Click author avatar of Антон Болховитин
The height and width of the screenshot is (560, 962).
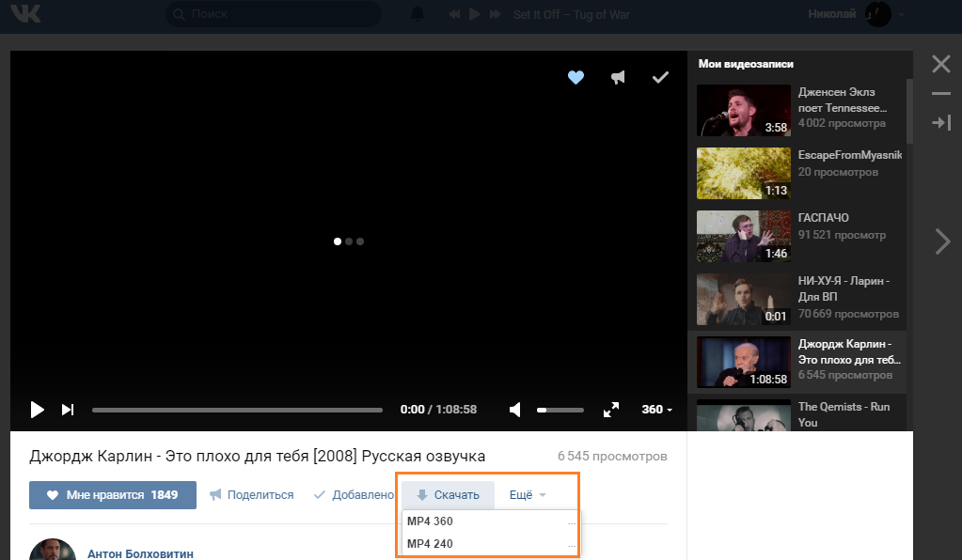[53, 550]
